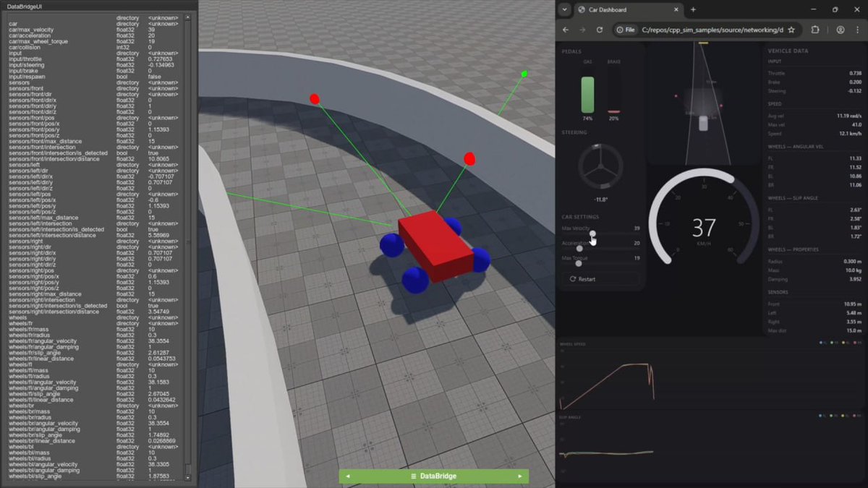Select the car/max_velocity row
868x488 pixels.
pos(96,30)
